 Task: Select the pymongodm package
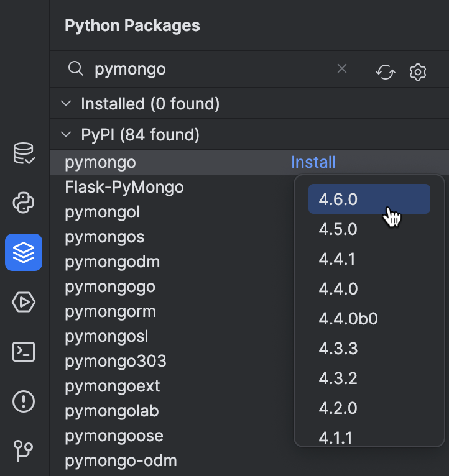coord(113,262)
